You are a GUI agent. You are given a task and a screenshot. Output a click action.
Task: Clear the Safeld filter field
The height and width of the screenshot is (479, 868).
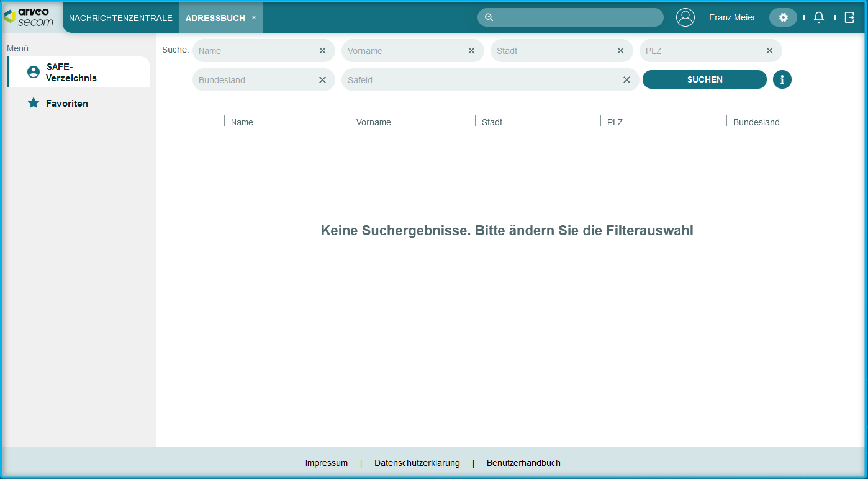[x=626, y=80]
